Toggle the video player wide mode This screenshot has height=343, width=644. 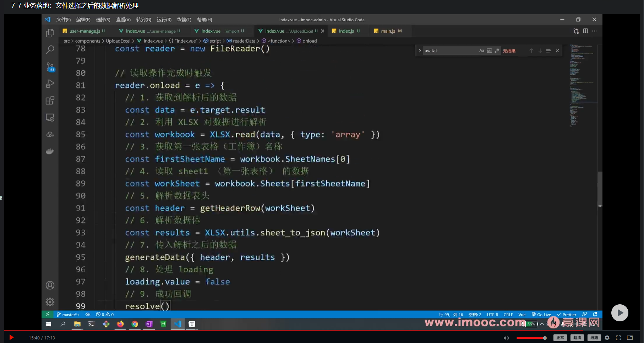(x=630, y=338)
